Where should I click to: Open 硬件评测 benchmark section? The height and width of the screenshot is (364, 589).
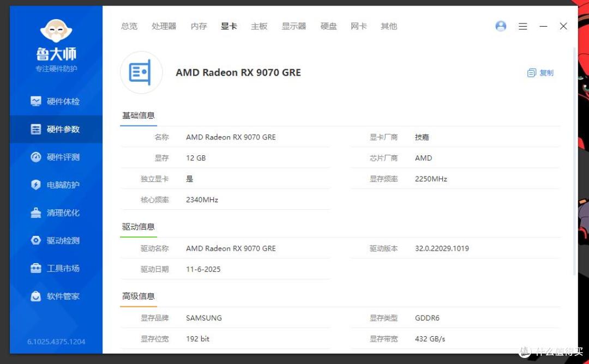(x=56, y=157)
